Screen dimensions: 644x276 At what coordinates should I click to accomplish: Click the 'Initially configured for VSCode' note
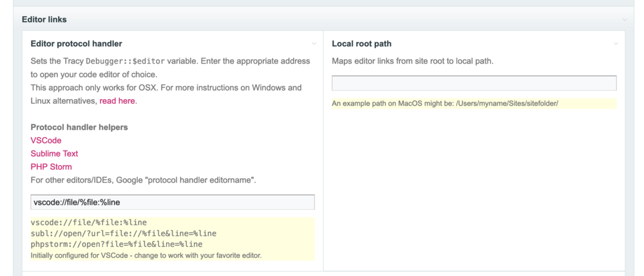146,255
